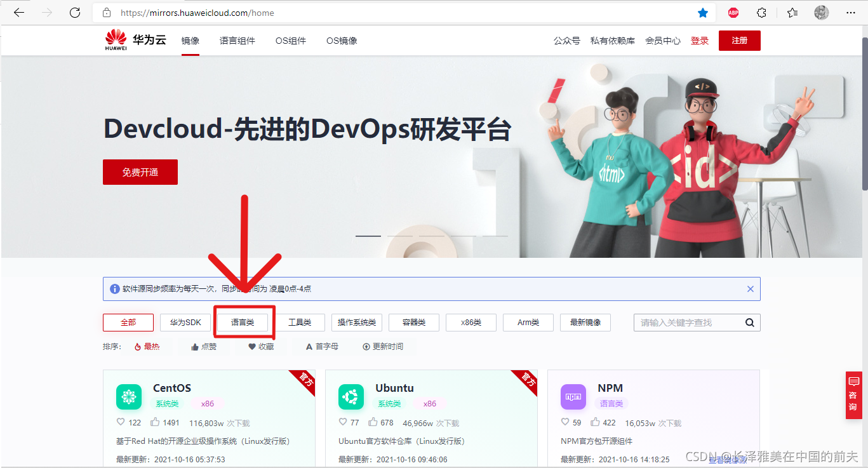Open the 会员中心 link

pyautogui.click(x=663, y=41)
